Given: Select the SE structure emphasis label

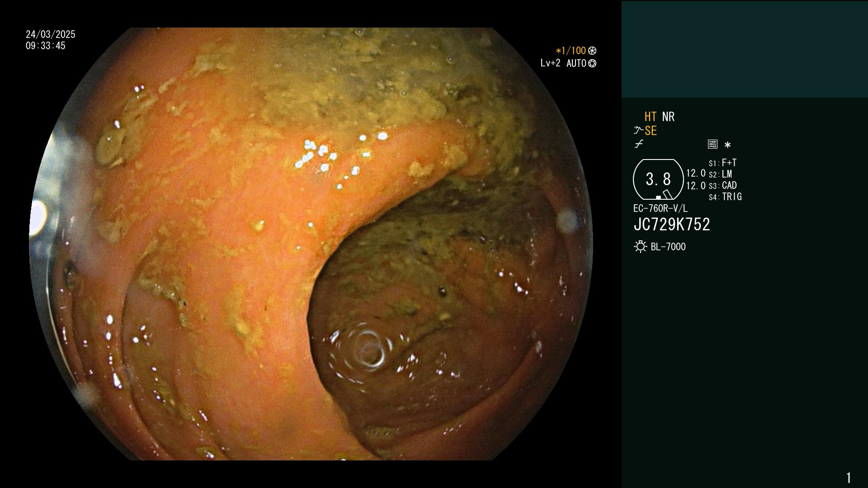Looking at the screenshot, I should point(651,131).
